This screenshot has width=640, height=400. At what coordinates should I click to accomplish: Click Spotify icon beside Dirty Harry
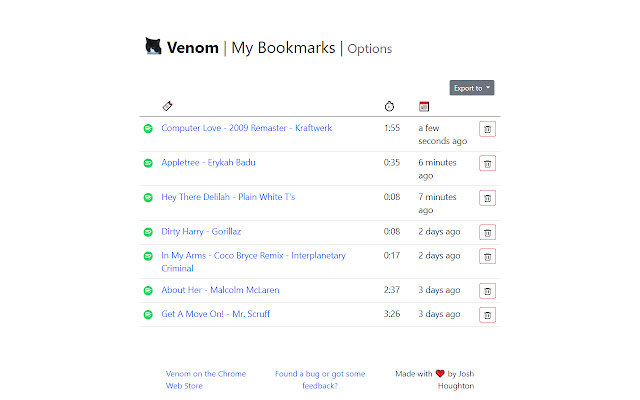pyautogui.click(x=148, y=231)
